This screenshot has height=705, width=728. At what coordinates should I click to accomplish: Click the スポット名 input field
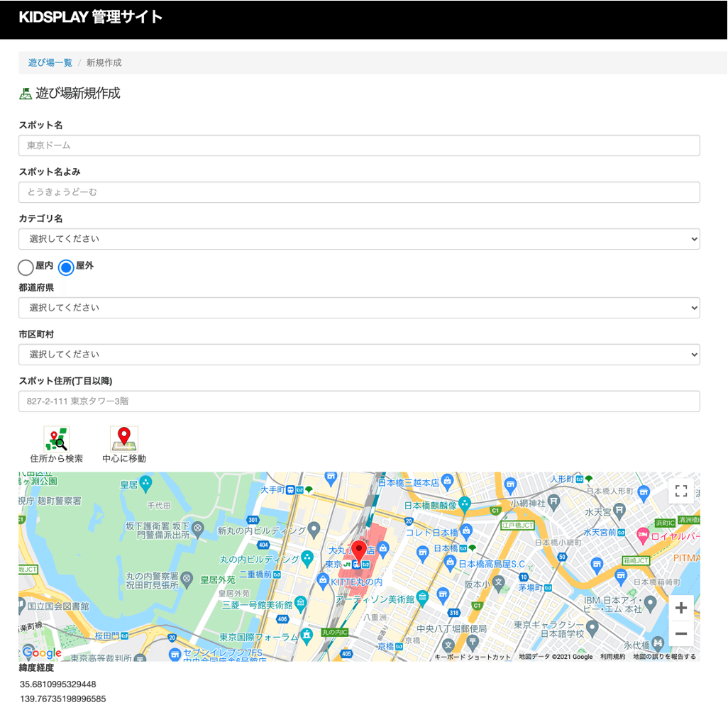coord(359,145)
